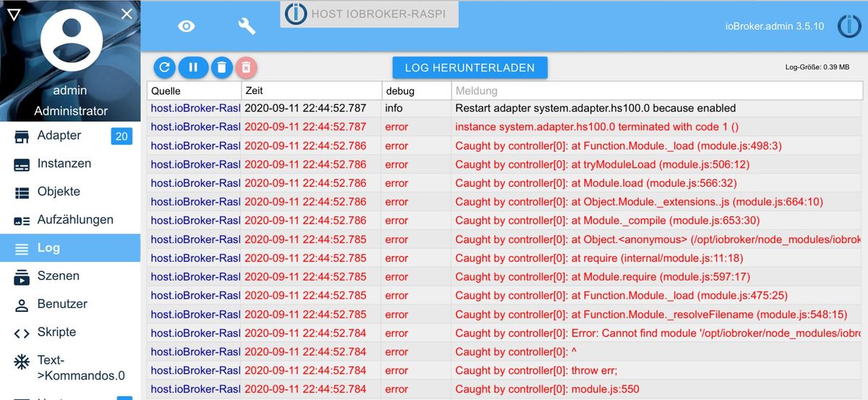Click the Aufzählungen icon
This screenshot has height=400, width=868.
pos(22,221)
